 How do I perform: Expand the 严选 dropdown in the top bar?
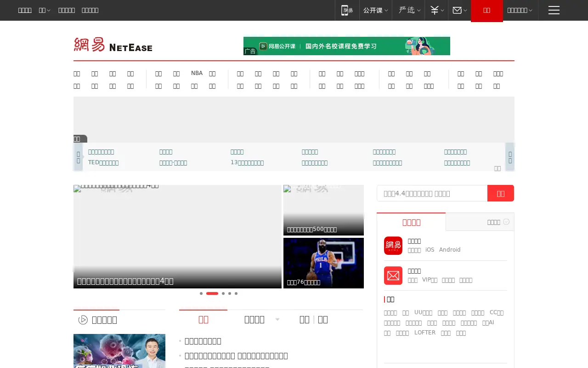pyautogui.click(x=409, y=10)
